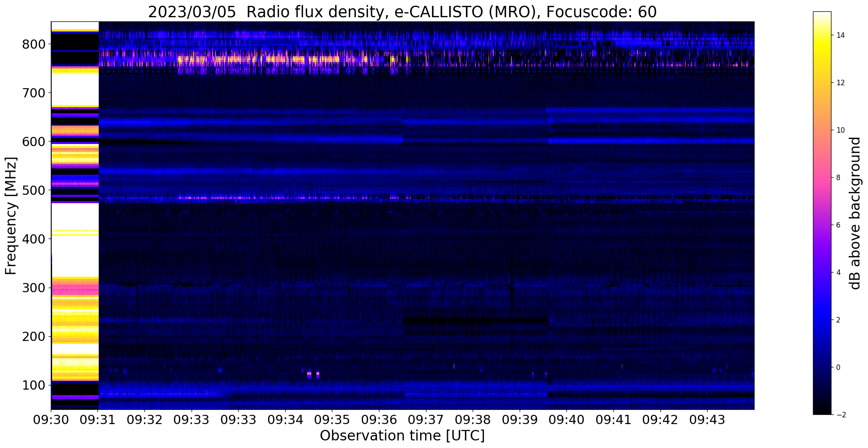
Task: Select the 200 tick on the frequency axis
Action: point(34,337)
